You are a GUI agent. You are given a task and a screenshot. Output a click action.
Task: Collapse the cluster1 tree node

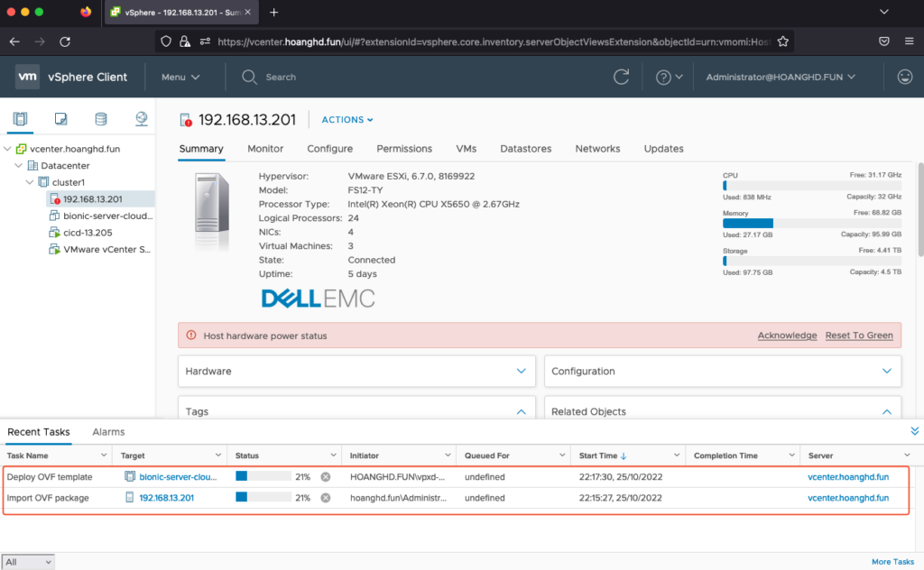tap(30, 182)
